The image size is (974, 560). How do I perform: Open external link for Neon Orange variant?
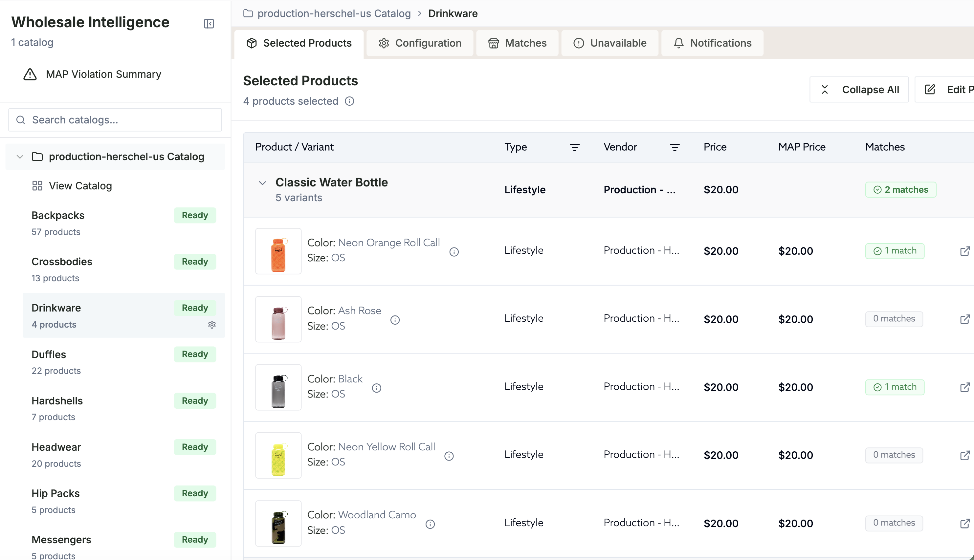pyautogui.click(x=965, y=251)
